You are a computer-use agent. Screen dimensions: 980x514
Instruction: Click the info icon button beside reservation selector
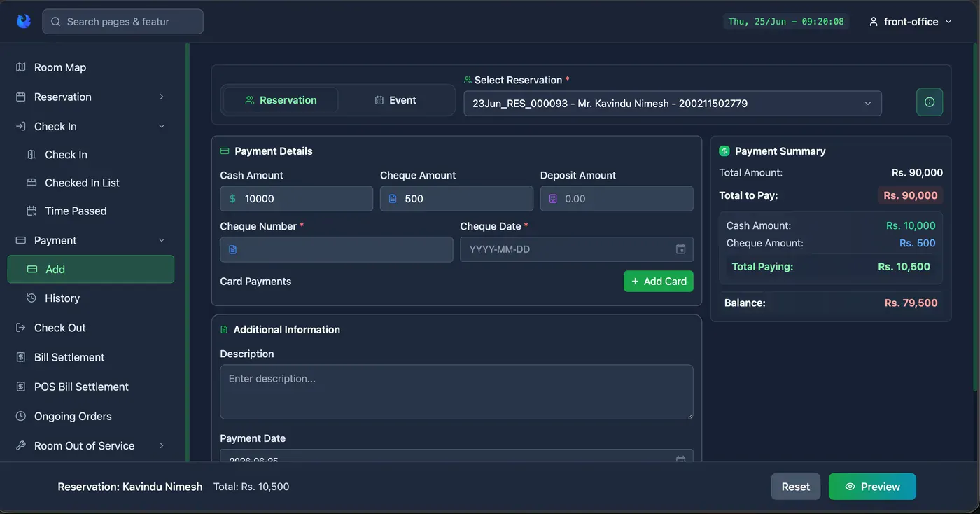click(930, 102)
